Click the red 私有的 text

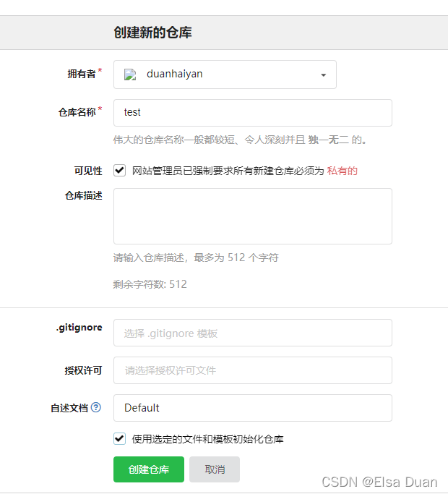tap(343, 171)
